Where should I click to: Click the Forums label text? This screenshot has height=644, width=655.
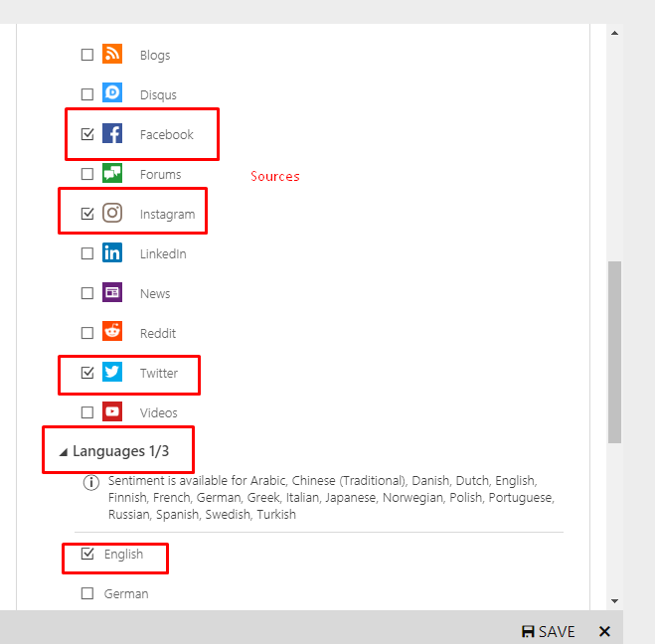click(160, 174)
